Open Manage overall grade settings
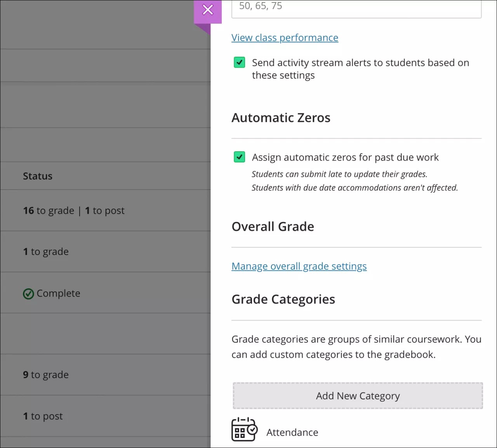Image resolution: width=497 pixels, height=448 pixels. tap(299, 266)
